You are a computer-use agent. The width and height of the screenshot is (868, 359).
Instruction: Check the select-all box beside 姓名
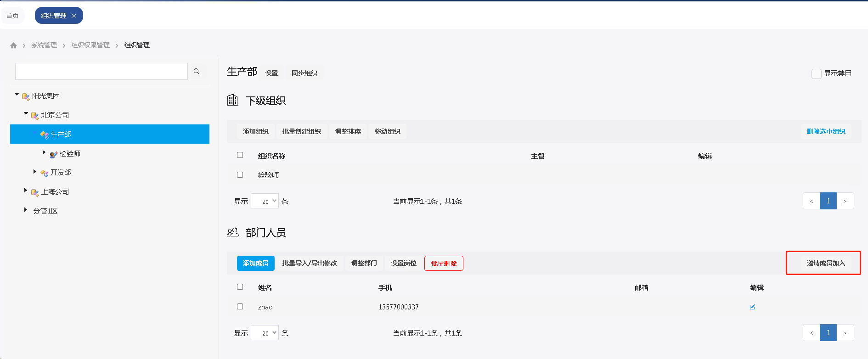coord(240,287)
